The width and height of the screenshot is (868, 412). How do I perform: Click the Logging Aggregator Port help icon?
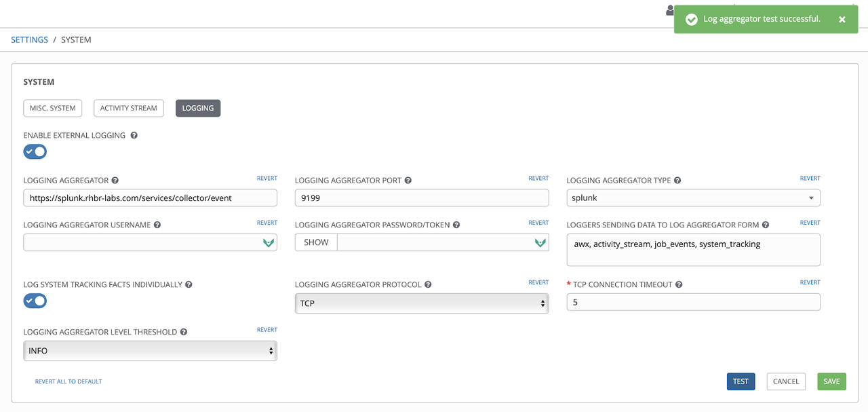pos(408,180)
